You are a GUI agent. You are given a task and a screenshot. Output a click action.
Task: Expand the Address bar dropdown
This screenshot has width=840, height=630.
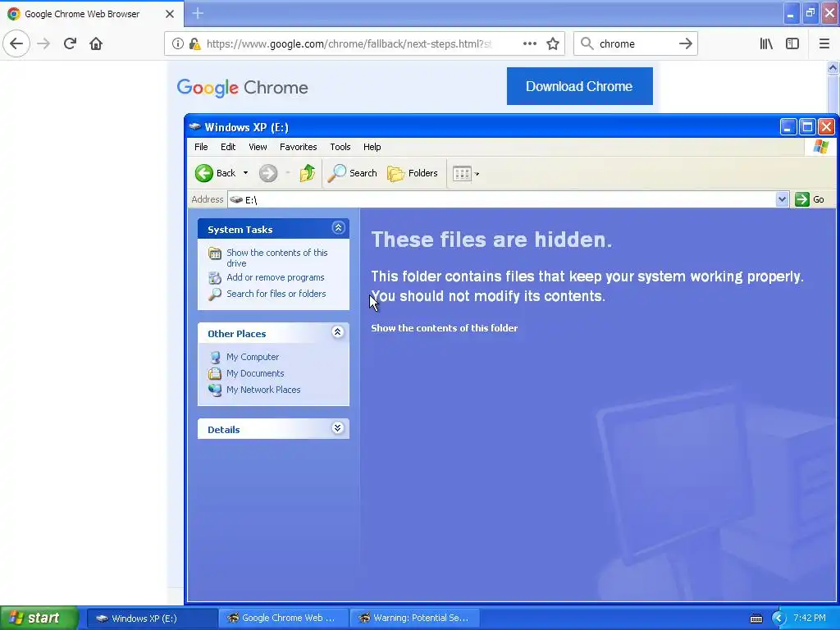click(782, 199)
